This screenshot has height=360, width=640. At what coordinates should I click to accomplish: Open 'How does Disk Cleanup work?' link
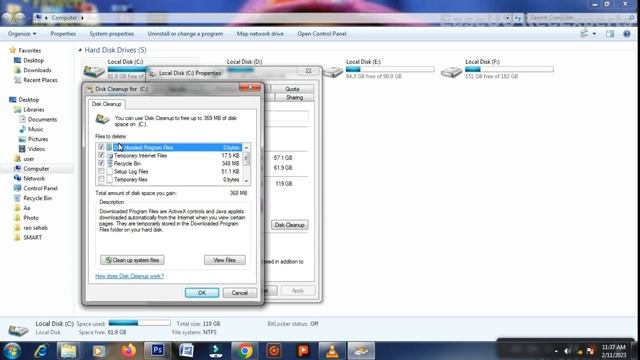[129, 276]
